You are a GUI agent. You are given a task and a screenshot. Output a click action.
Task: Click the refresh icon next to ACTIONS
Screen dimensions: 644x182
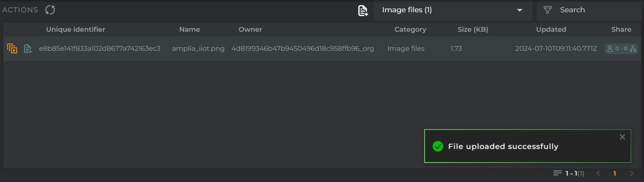click(x=50, y=10)
